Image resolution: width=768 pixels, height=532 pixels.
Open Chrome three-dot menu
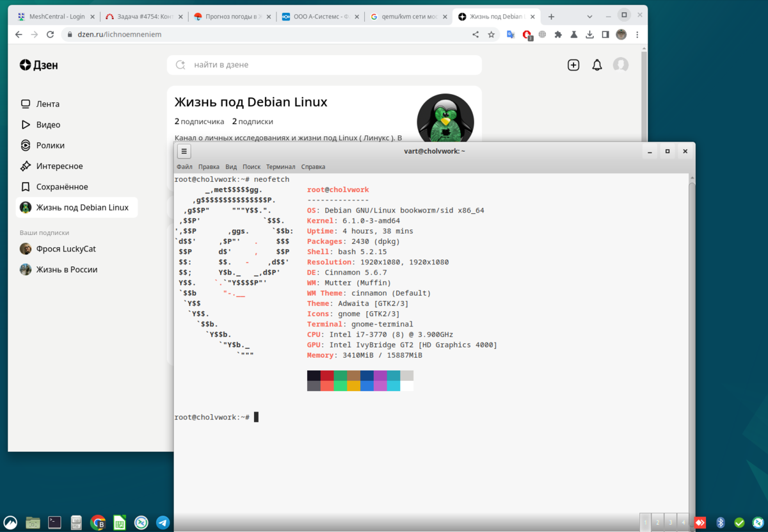tap(636, 35)
